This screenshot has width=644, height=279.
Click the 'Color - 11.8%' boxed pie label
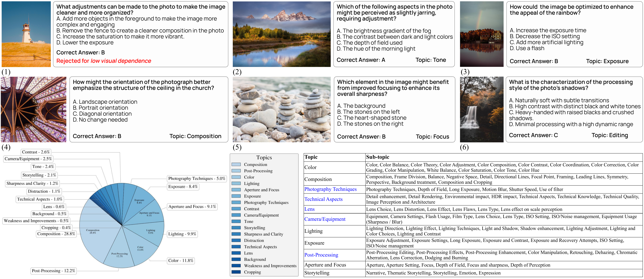point(180,261)
